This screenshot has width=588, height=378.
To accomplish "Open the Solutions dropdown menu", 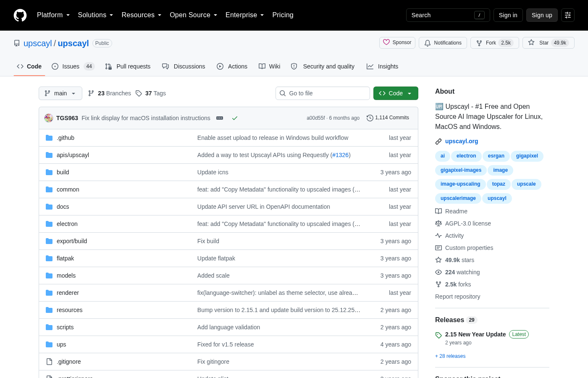I will [x=96, y=15].
